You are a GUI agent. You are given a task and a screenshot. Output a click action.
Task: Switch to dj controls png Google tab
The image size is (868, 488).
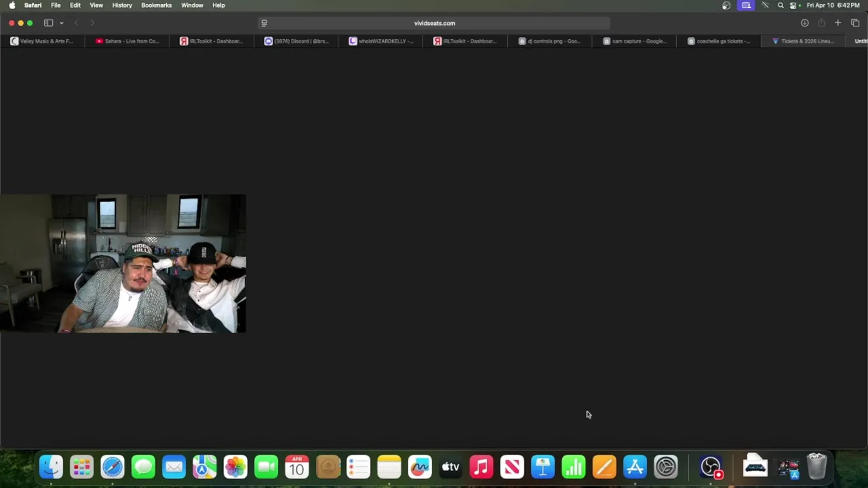[551, 41]
